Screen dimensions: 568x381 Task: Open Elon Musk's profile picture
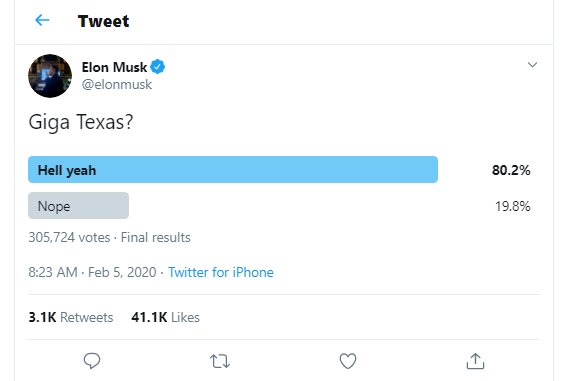coord(50,76)
